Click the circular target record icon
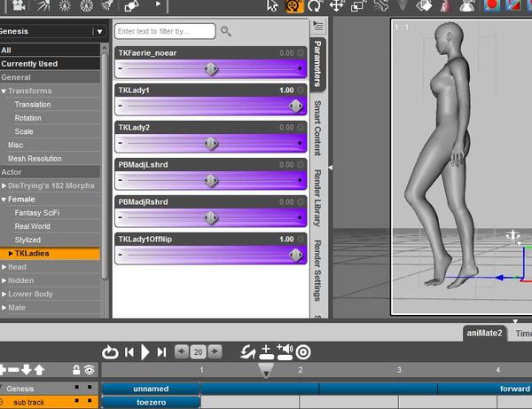 (303, 352)
